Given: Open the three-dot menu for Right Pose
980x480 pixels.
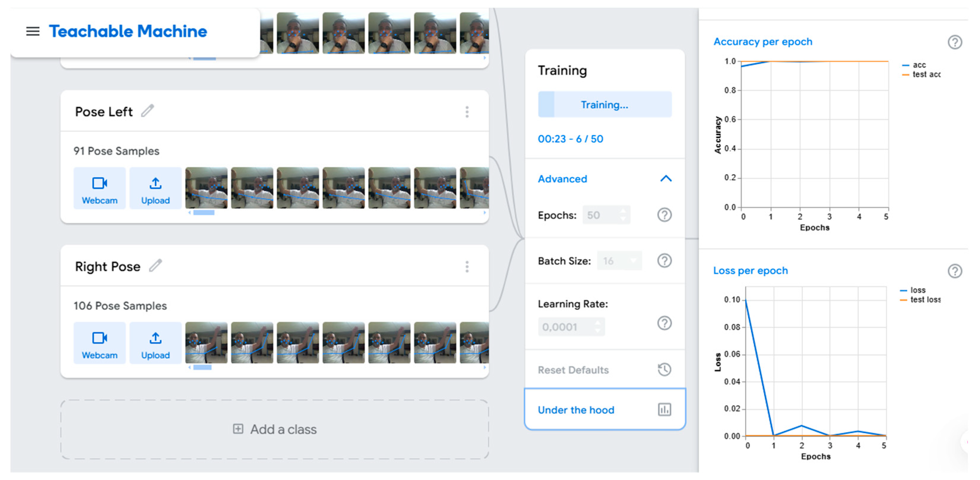Looking at the screenshot, I should pos(467,266).
